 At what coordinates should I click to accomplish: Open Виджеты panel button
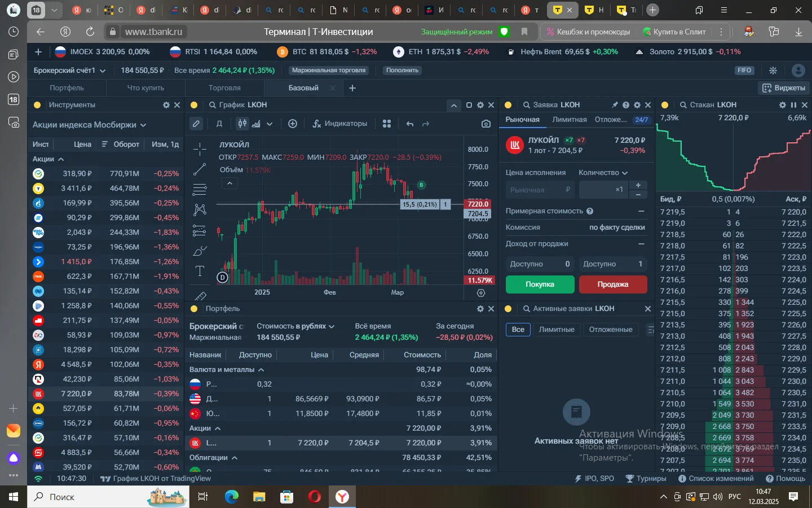784,88
